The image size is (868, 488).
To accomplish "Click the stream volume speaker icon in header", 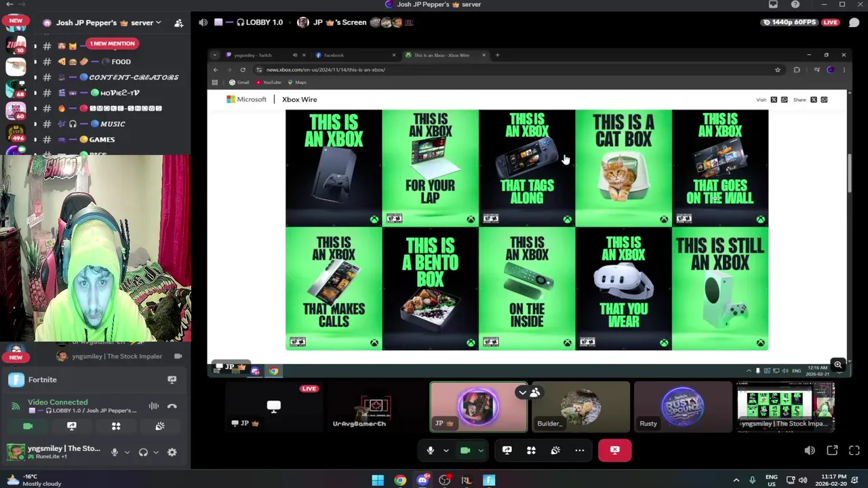I will click(x=203, y=22).
